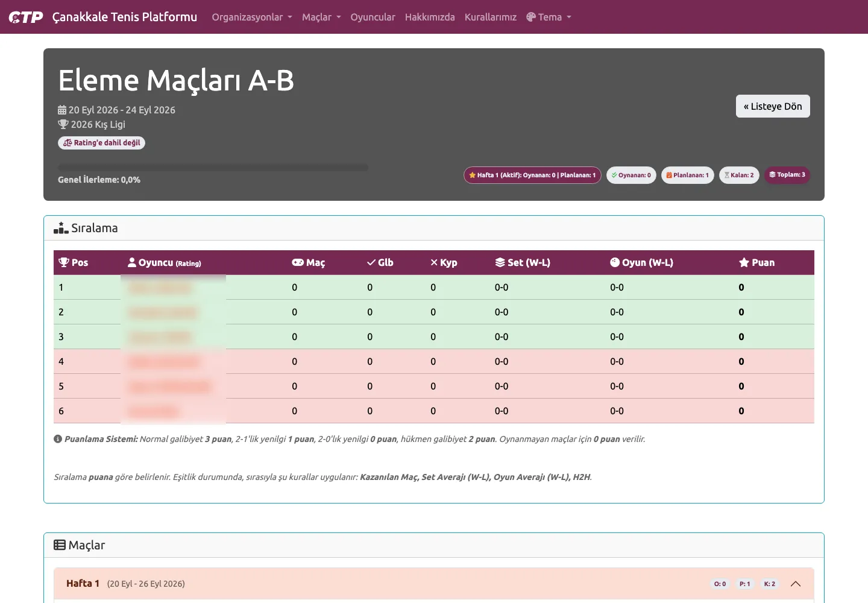
Task: Click the Eleme Maçları A-B page title
Action: pyautogui.click(x=176, y=80)
